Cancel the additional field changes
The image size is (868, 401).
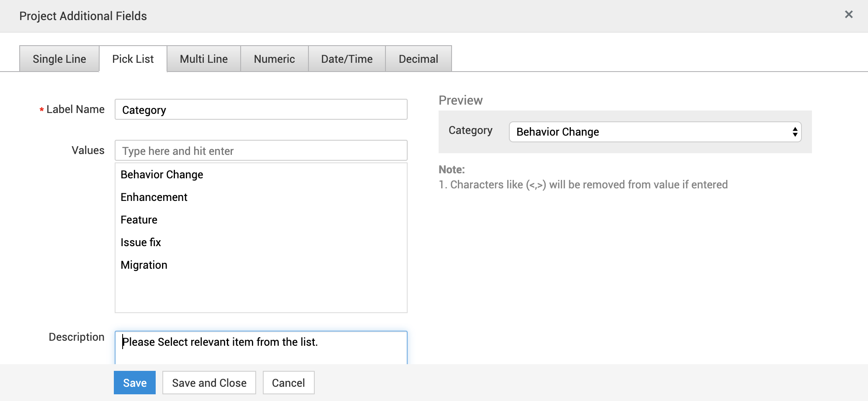tap(288, 383)
